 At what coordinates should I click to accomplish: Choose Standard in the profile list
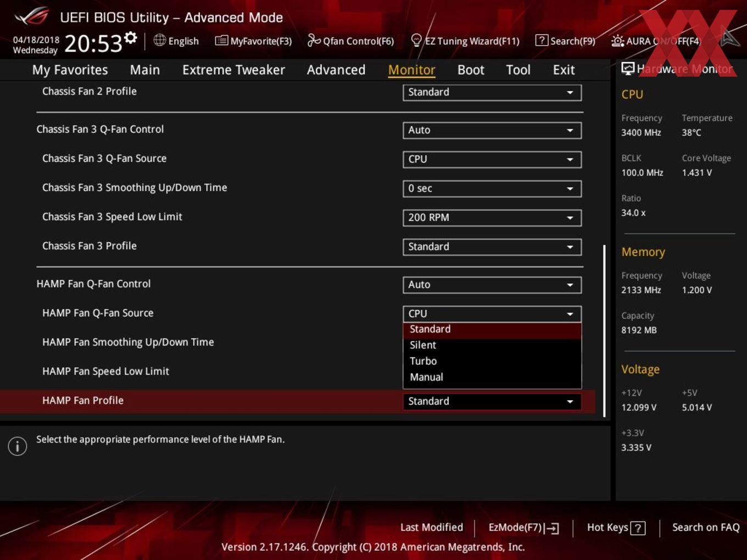(x=492, y=329)
